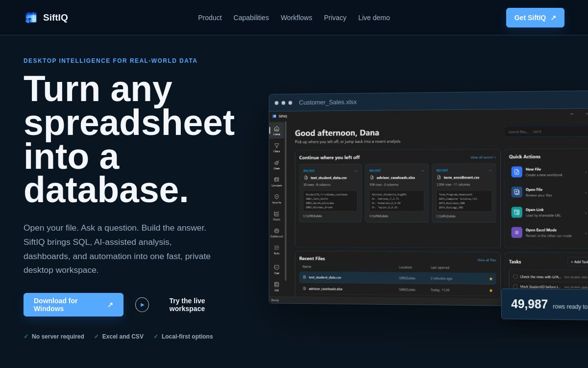Open the Live demo nav menu item
Image resolution: width=588 pixels, height=368 pixels.
(374, 18)
